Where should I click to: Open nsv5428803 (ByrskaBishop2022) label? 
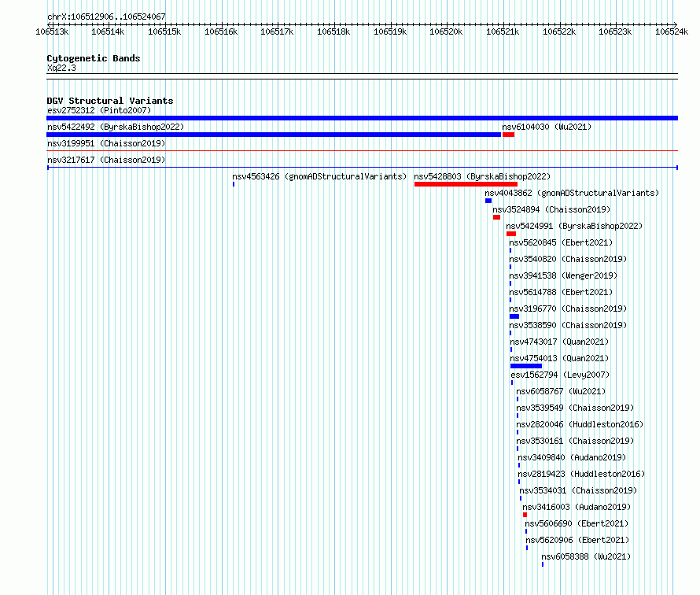[x=482, y=176]
